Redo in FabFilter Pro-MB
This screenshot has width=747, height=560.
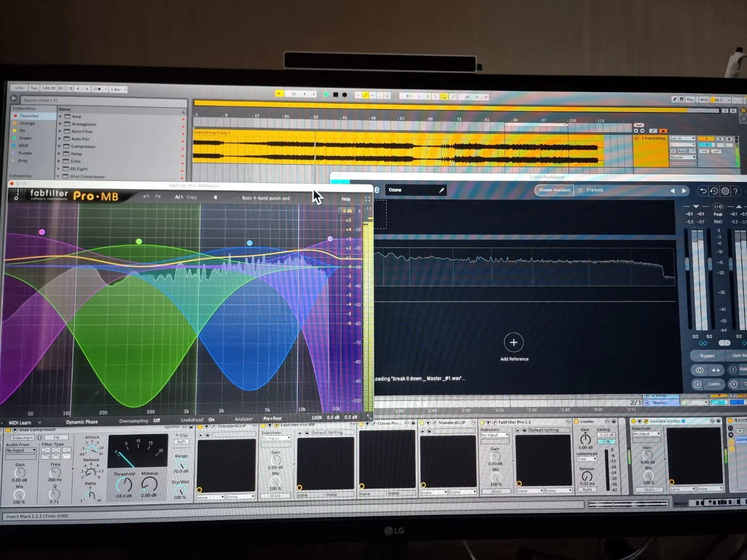point(158,197)
